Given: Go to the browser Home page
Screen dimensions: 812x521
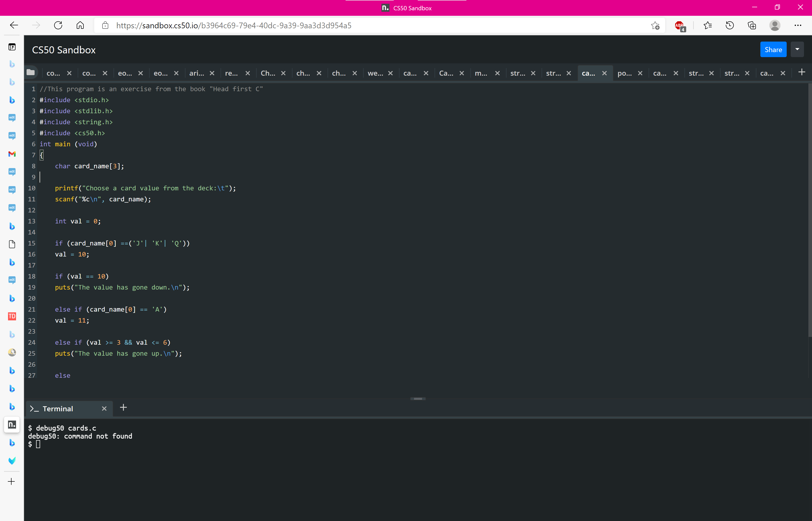Looking at the screenshot, I should [x=80, y=25].
